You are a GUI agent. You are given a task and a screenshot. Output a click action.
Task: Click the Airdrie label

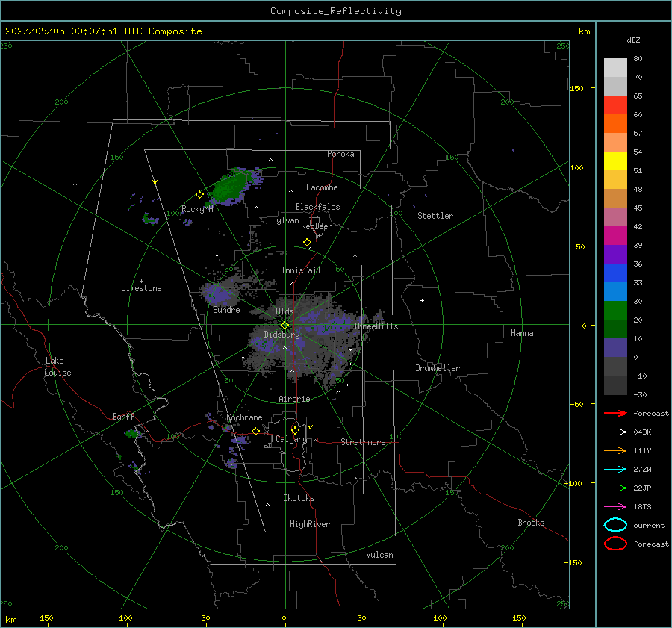click(294, 399)
